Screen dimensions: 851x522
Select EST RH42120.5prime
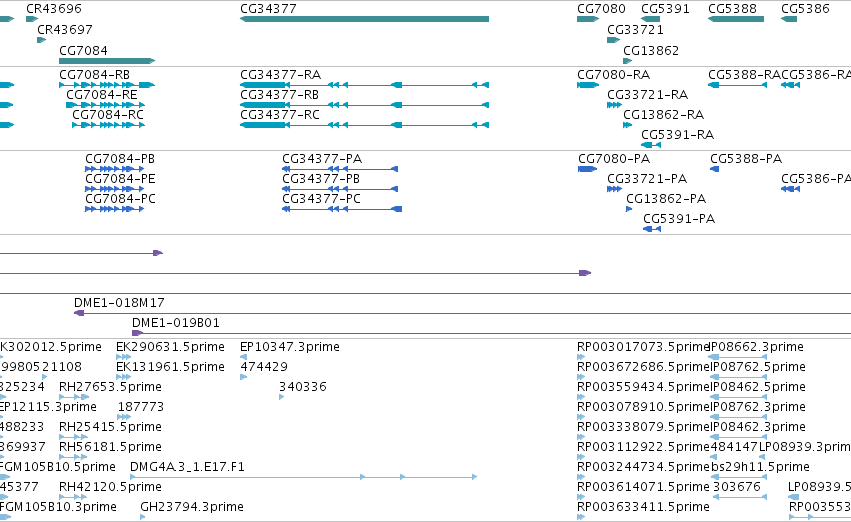[110, 487]
